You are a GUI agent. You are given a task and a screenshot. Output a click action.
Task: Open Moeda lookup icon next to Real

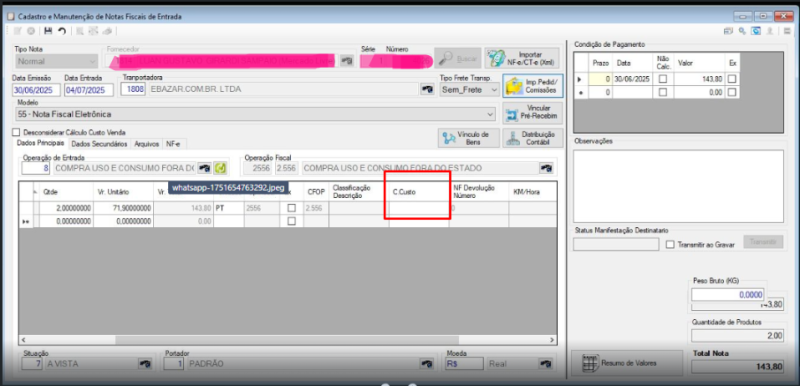coord(546,364)
